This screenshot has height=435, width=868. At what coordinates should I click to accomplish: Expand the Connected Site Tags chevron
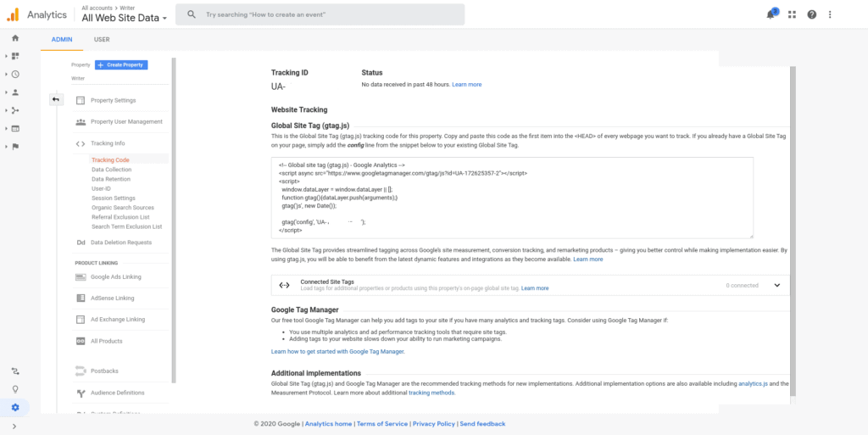[x=776, y=286]
